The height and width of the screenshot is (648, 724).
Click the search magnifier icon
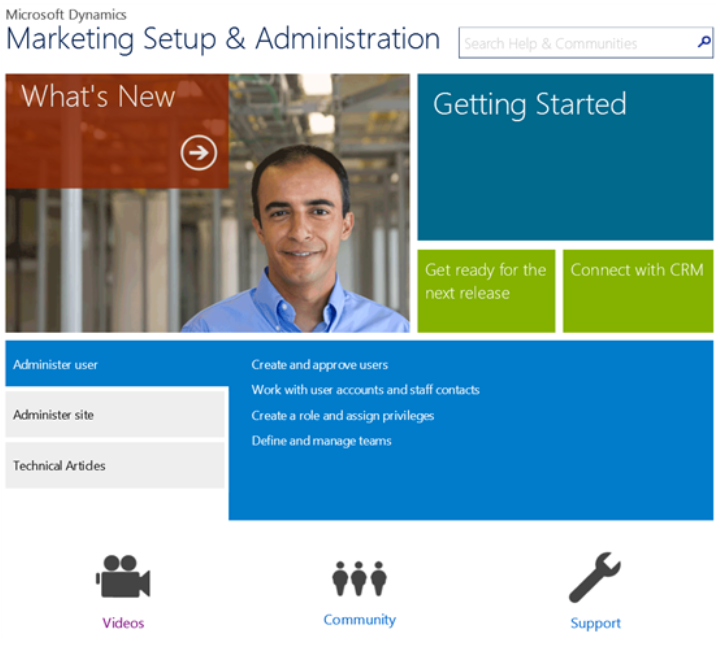tap(703, 42)
